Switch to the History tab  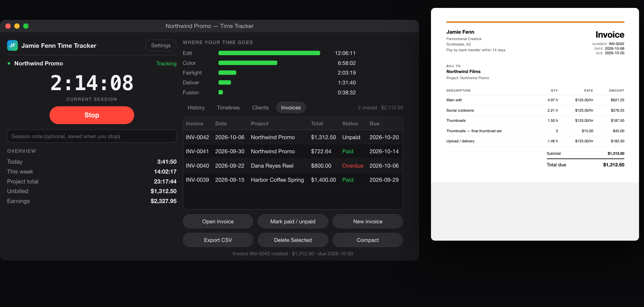pos(196,107)
